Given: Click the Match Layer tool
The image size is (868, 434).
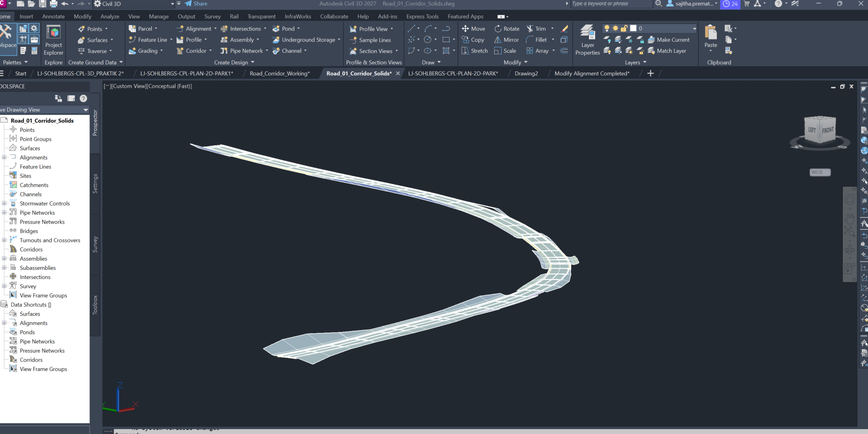Looking at the screenshot, I should [667, 51].
